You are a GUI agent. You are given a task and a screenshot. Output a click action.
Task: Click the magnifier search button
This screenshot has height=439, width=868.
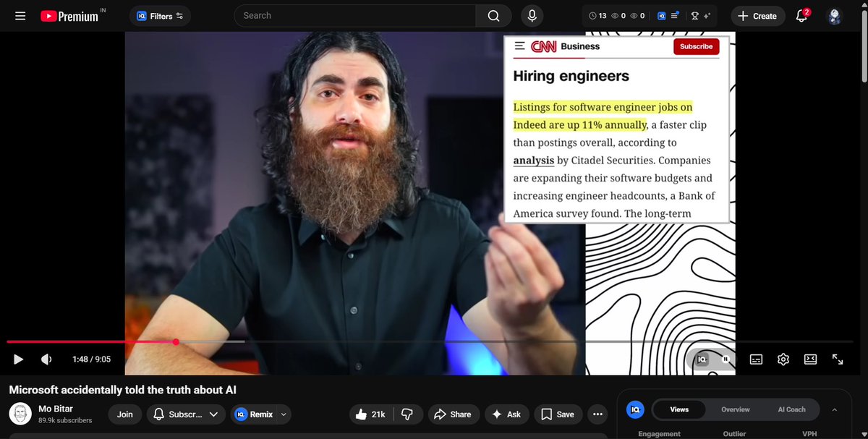tap(493, 16)
